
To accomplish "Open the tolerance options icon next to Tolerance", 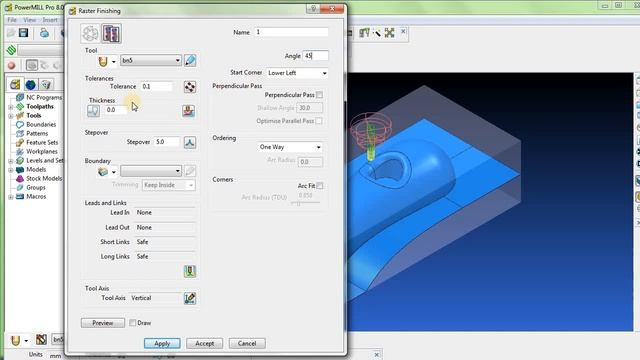I will [189, 87].
